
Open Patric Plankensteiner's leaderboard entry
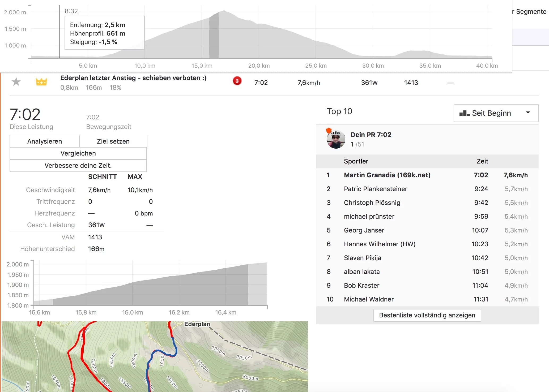point(375,189)
